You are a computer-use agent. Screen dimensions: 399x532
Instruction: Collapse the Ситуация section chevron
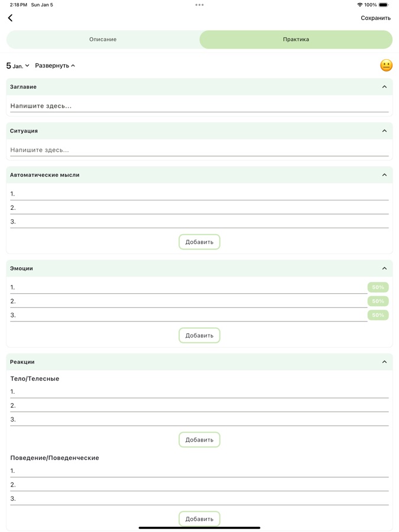pos(384,131)
